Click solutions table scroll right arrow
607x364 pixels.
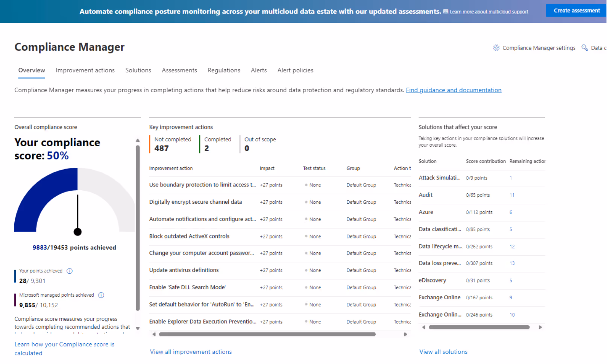point(540,327)
